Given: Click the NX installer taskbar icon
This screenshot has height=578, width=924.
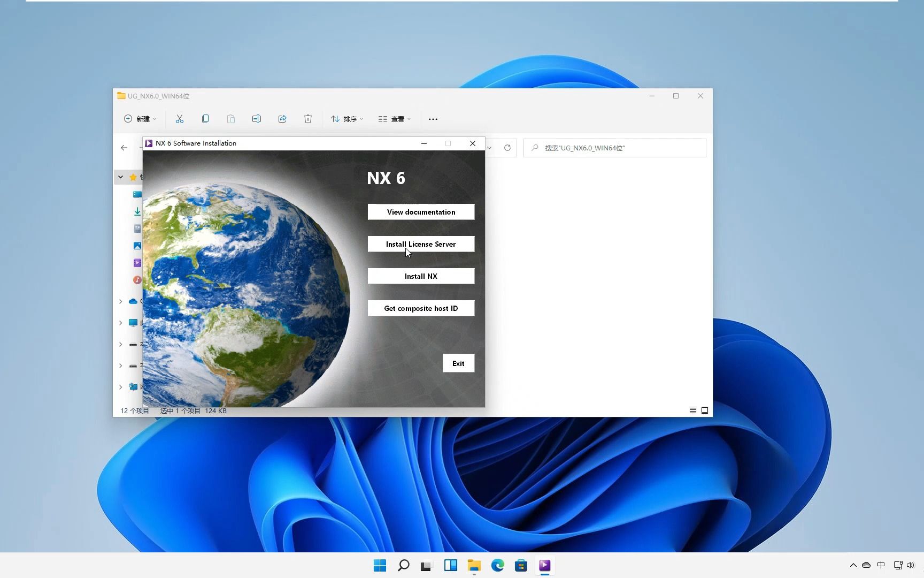Looking at the screenshot, I should tap(545, 565).
